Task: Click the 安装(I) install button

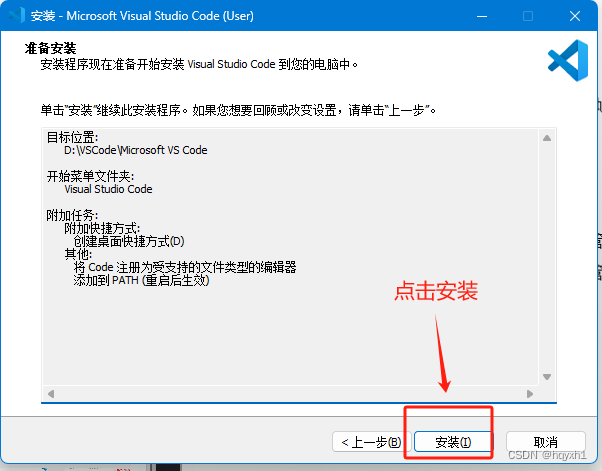Action: pos(453,442)
